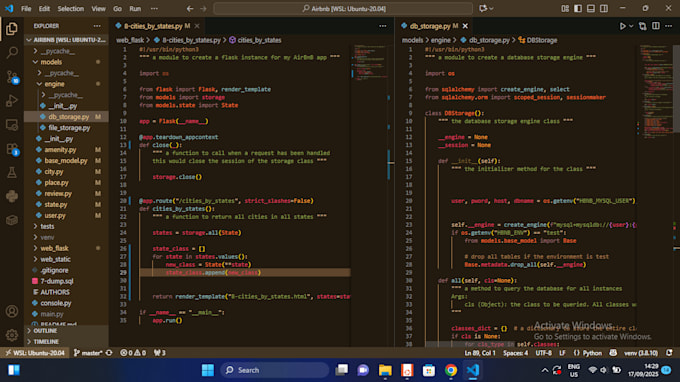
Task: Open the overflow menu after Run
Action: click(154, 9)
